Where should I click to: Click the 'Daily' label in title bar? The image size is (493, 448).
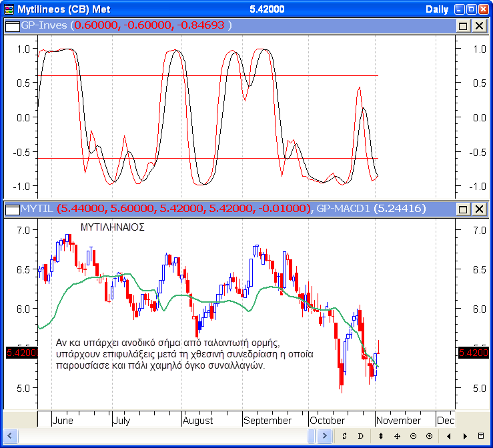[439, 9]
